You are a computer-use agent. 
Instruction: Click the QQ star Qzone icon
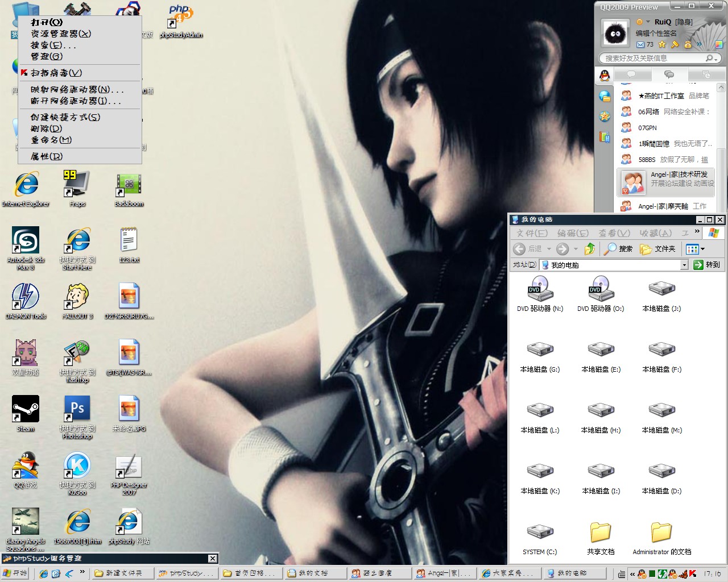point(662,44)
